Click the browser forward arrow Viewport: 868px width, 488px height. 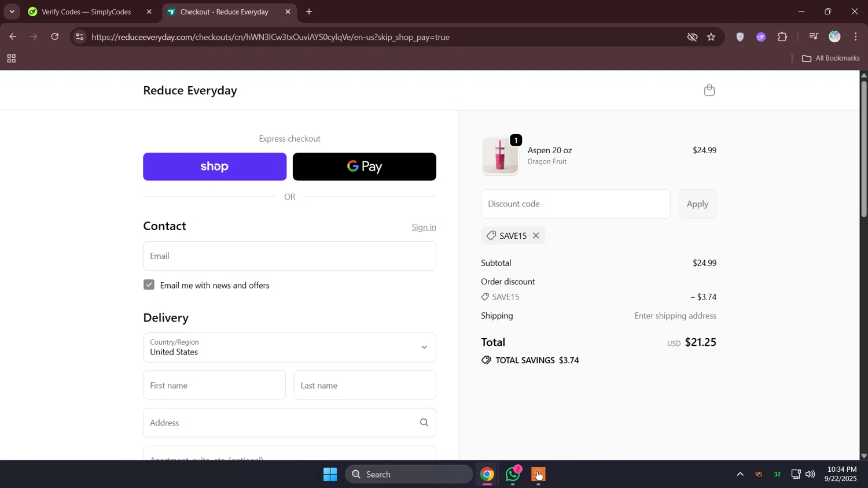click(x=34, y=36)
